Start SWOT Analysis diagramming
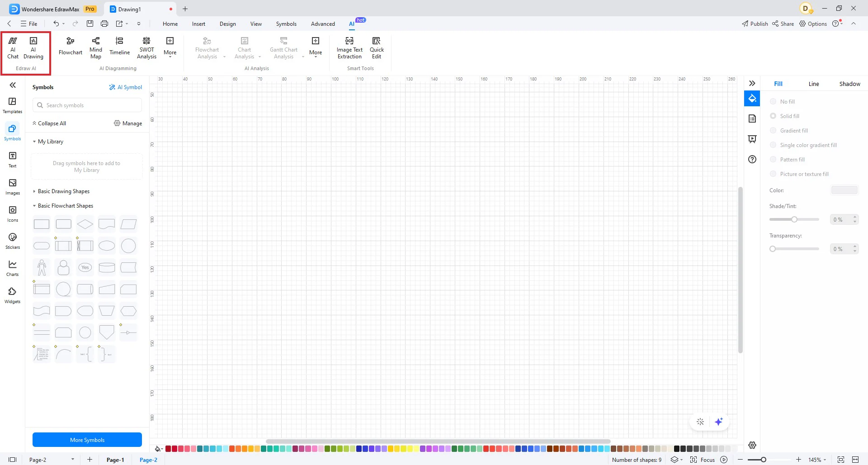The width and height of the screenshot is (868, 465). click(x=146, y=48)
